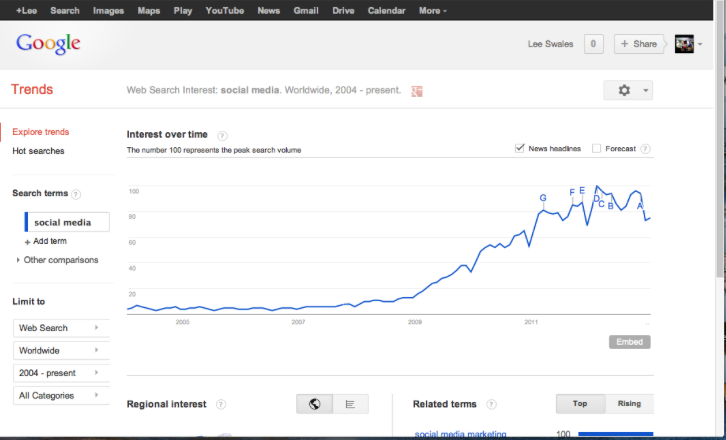Open the settings gear menu
The width and height of the screenshot is (726, 440).
[627, 90]
